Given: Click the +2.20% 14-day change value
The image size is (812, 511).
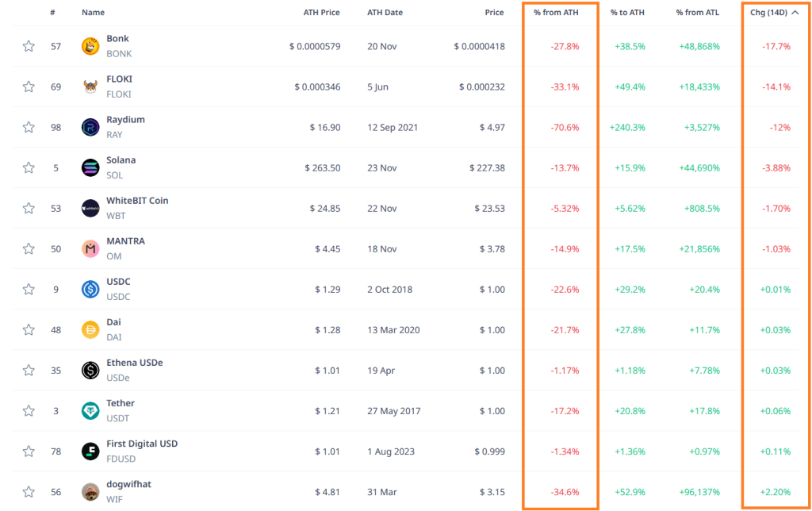Looking at the screenshot, I should pyautogui.click(x=776, y=492).
